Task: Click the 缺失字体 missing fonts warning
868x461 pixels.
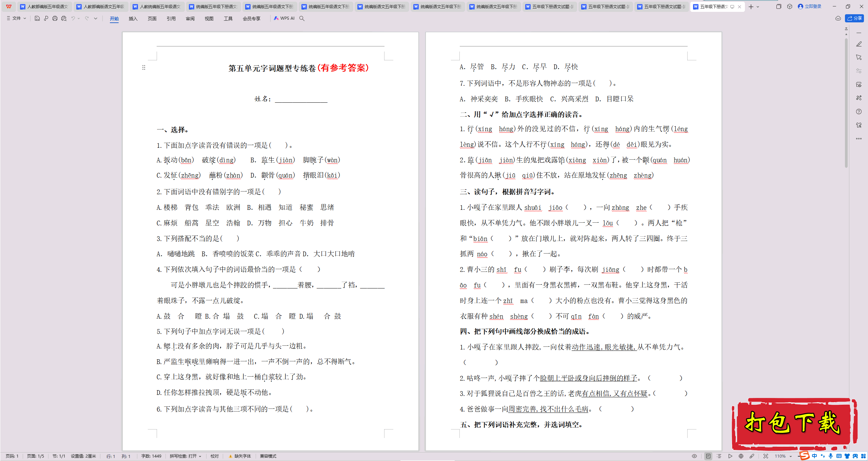Action: [240, 456]
